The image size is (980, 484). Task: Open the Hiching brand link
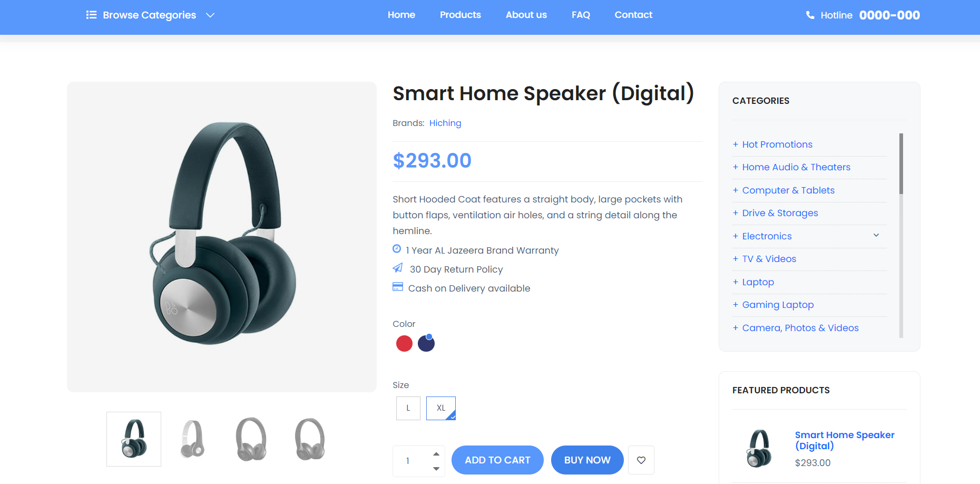tap(445, 123)
